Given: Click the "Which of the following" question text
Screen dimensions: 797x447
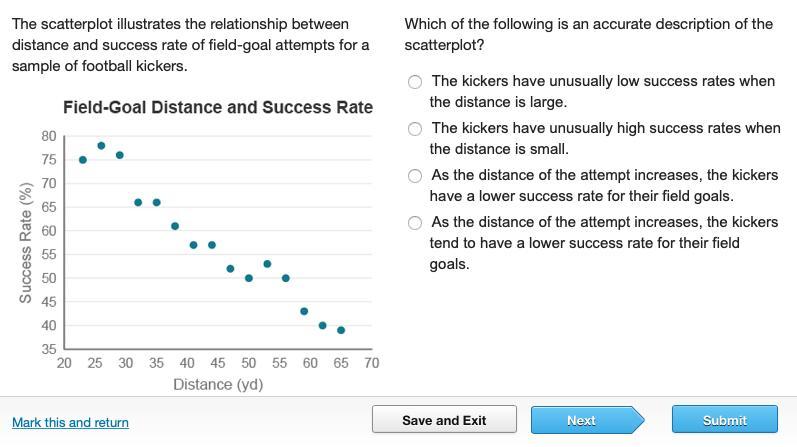Looking at the screenshot, I should 588,34.
